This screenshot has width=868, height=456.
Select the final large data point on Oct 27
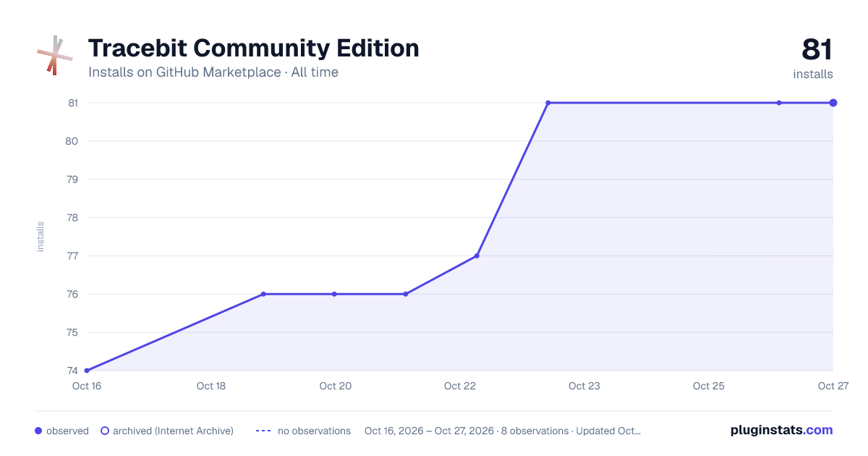coord(833,103)
